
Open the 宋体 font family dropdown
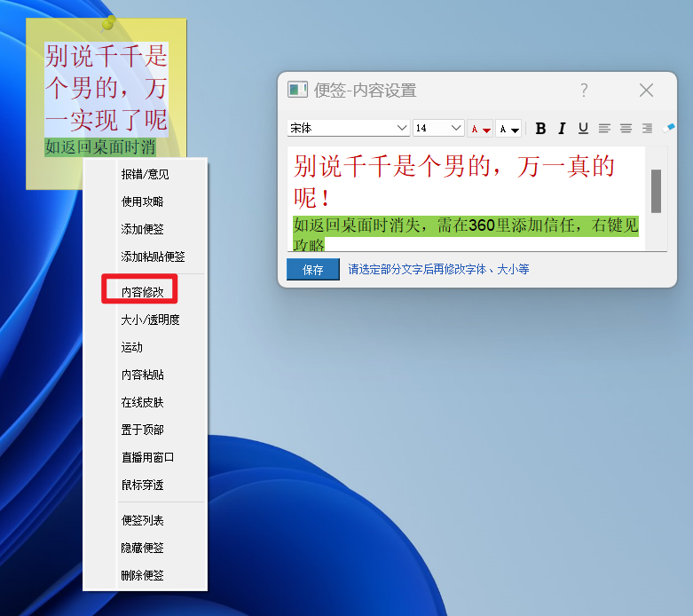(348, 128)
